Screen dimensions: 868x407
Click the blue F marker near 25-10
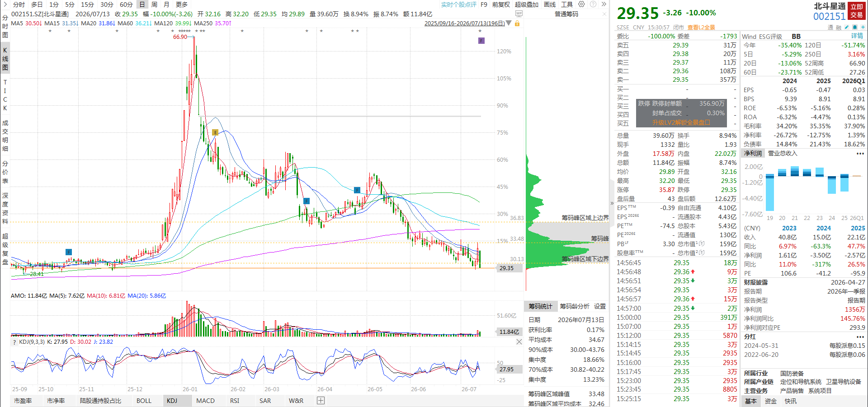pos(69,252)
